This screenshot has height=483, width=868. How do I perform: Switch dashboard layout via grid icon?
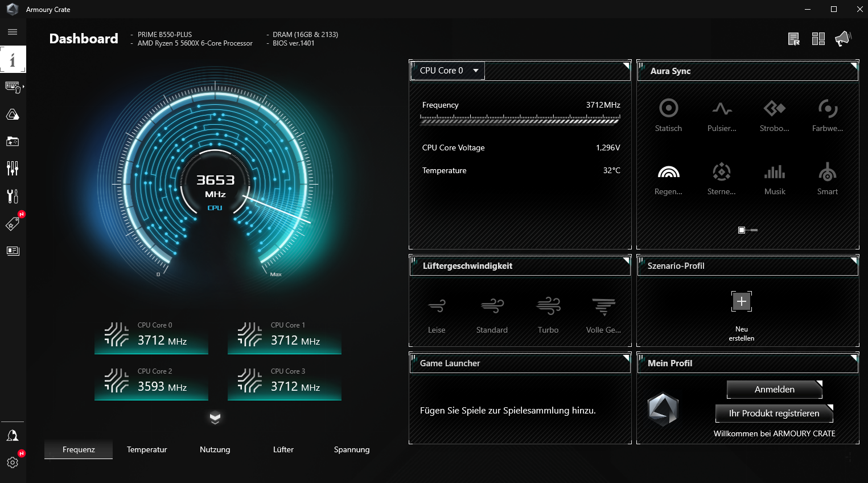click(x=818, y=39)
